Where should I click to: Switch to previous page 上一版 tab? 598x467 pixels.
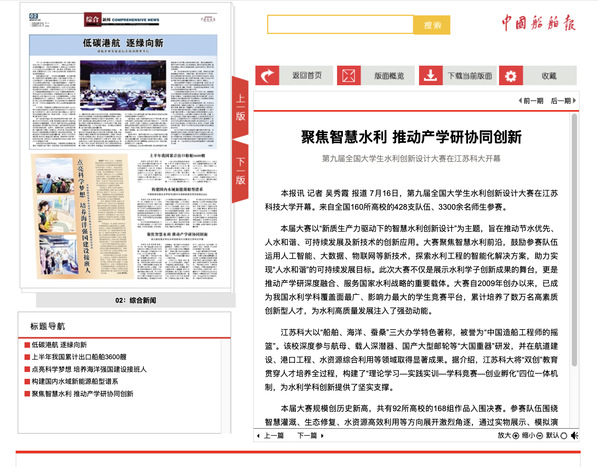[x=240, y=108]
